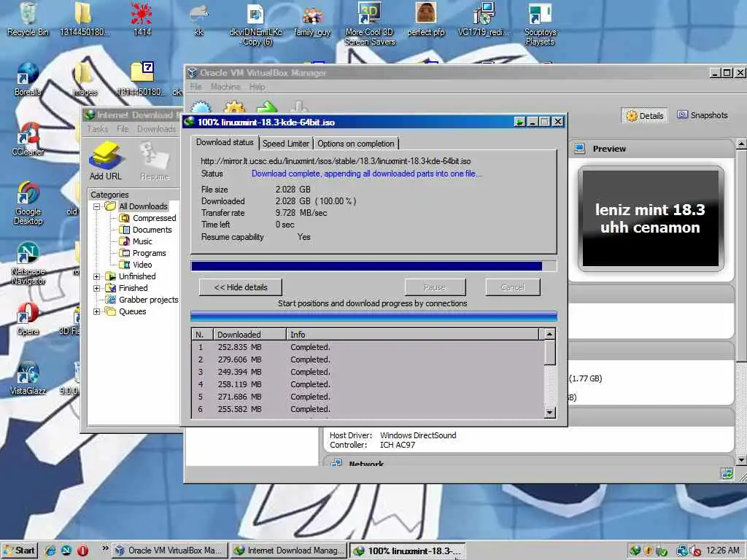Click VirtualBox New machine toolbar icon
This screenshot has width=747, height=560.
click(x=201, y=108)
